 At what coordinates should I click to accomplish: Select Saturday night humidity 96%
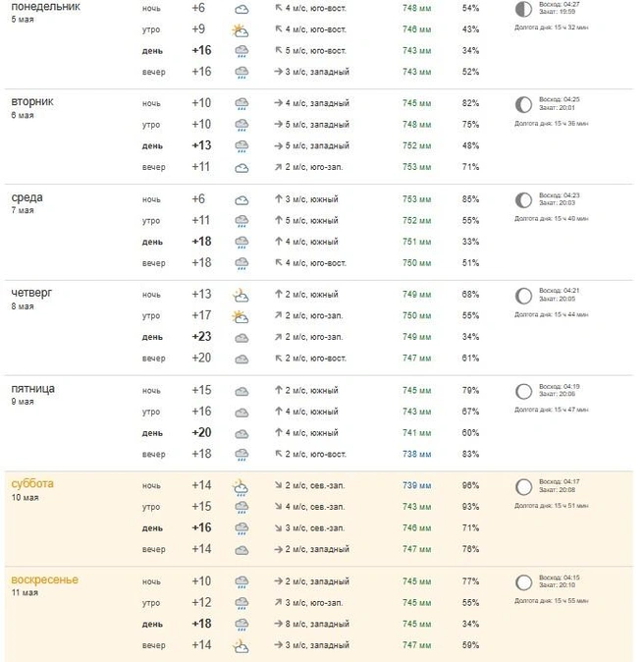click(470, 485)
